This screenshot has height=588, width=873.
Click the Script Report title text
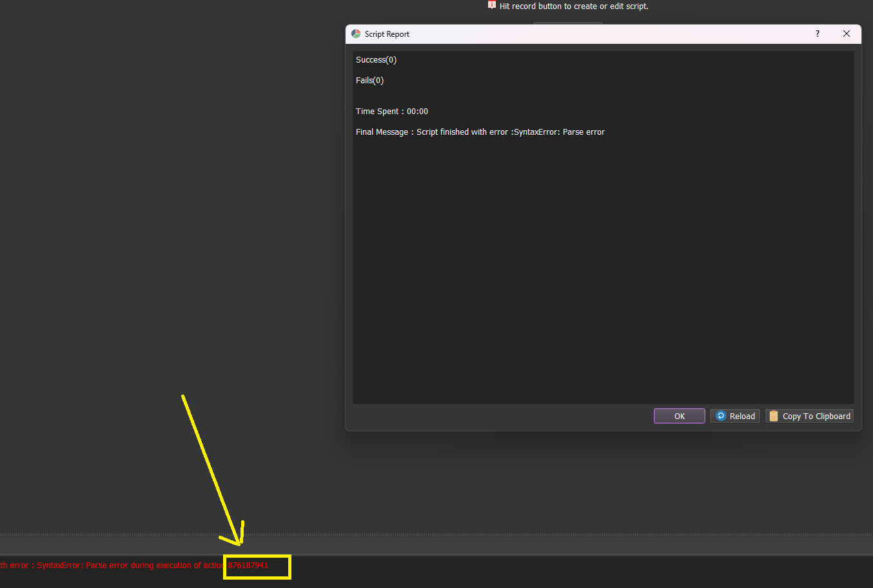(387, 34)
